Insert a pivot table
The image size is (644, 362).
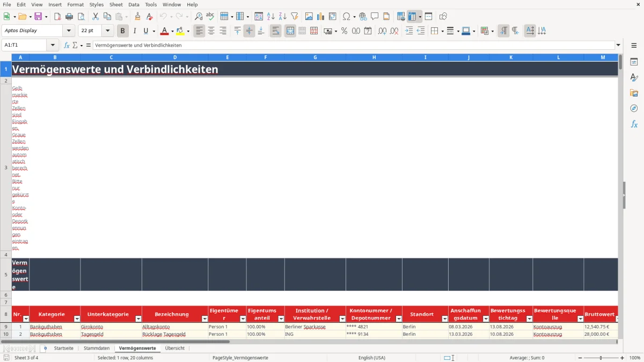[x=333, y=17]
